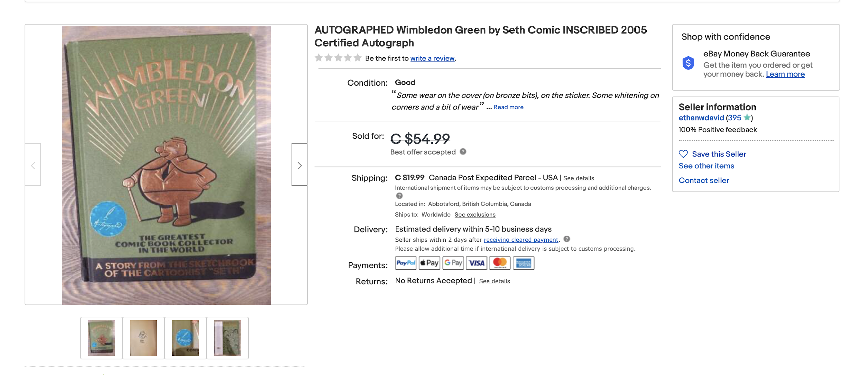Click the Save this Seller heart icon
This screenshot has width=868, height=375.
[683, 154]
